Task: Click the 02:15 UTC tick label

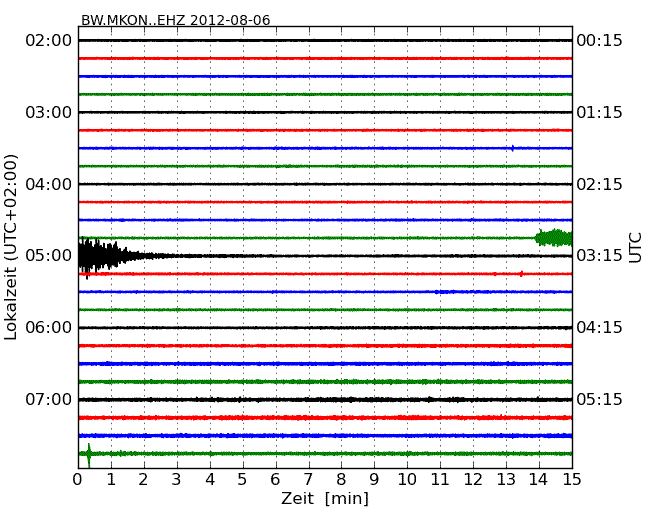Action: coord(599,184)
